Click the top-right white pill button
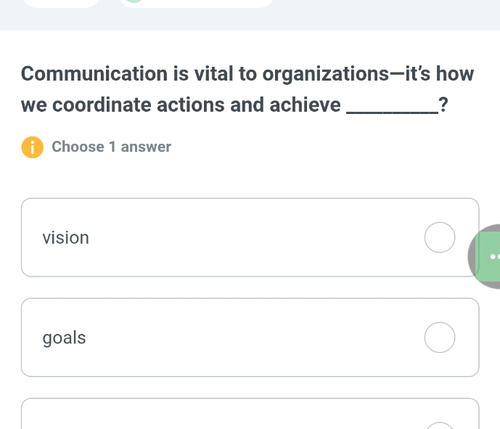 195,2
